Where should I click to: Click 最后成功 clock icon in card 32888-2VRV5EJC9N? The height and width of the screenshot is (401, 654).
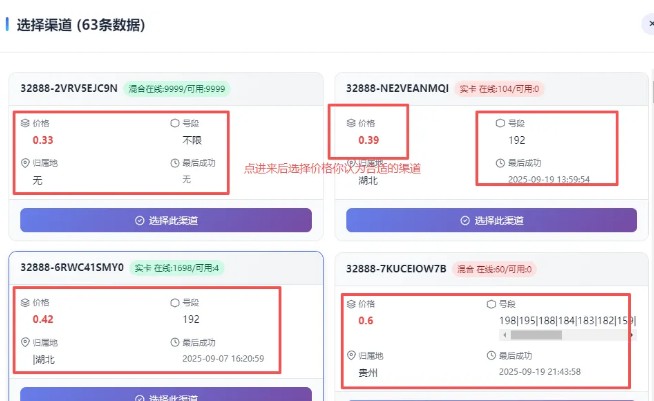point(175,162)
